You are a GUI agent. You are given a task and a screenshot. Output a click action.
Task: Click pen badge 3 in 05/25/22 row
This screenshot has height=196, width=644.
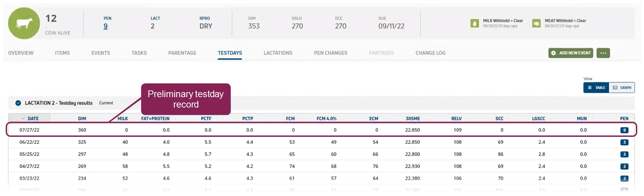tap(624, 154)
